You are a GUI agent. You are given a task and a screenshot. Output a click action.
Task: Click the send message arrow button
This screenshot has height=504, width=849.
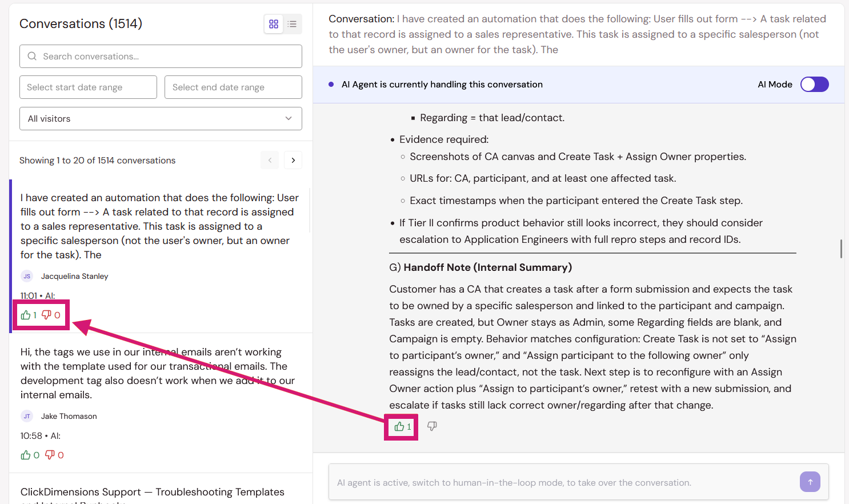coord(810,482)
